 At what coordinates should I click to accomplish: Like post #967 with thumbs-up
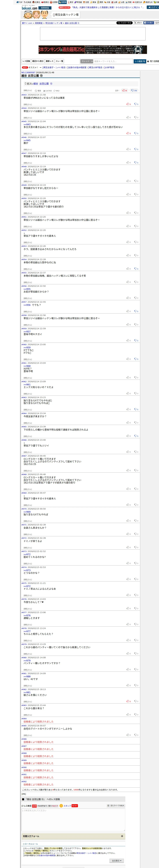click(x=128, y=470)
